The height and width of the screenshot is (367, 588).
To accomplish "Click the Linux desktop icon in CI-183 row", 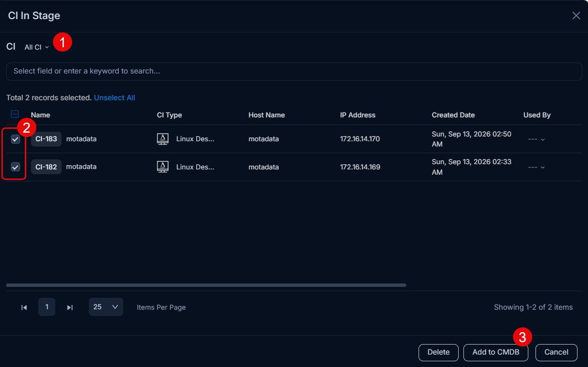I will [163, 139].
